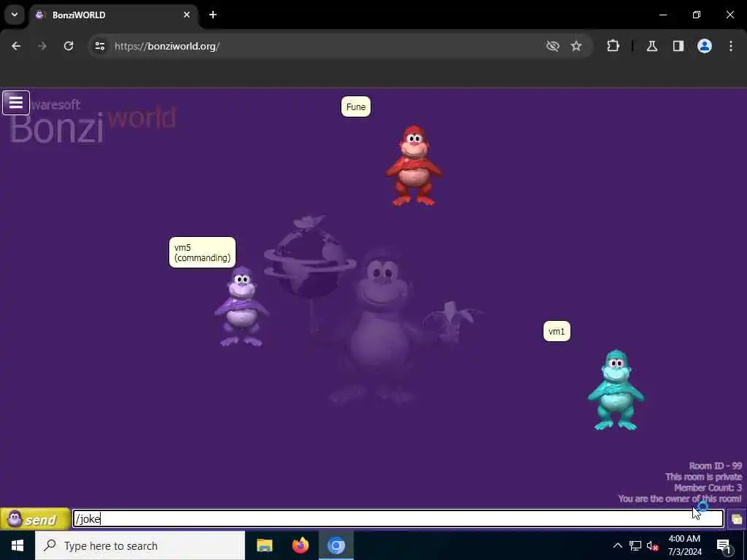Screen dimensions: 747x560
Task: Click the send button
Action: click(x=35, y=518)
